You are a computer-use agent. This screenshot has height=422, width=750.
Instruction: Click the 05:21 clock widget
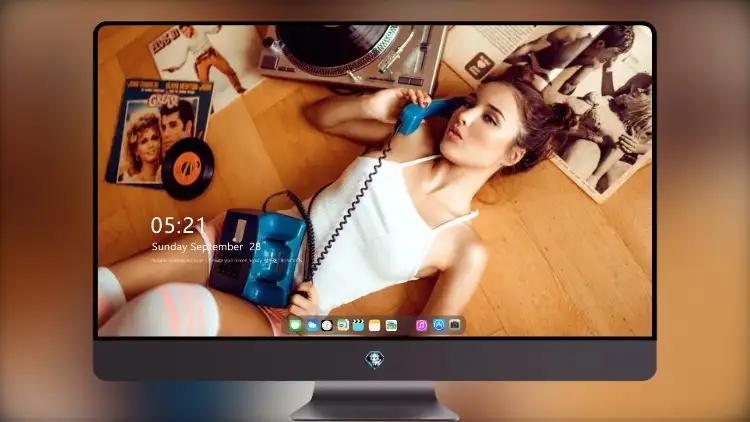click(178, 225)
